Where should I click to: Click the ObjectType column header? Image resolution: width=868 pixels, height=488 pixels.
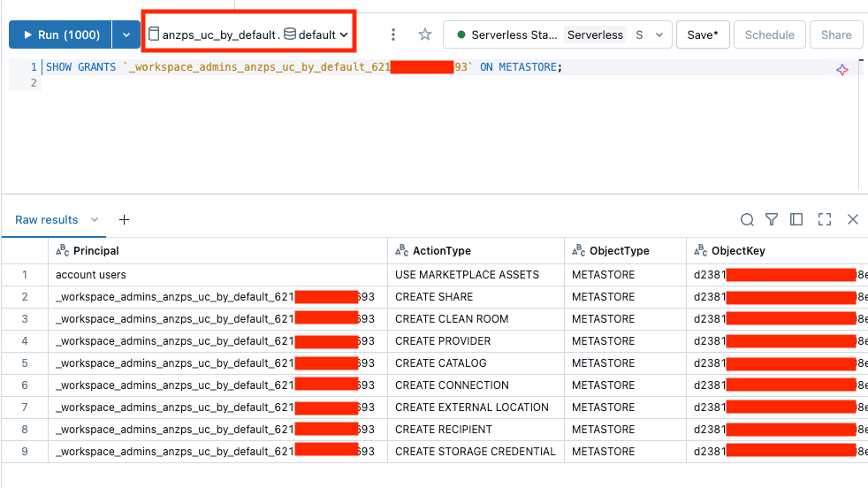(x=625, y=250)
